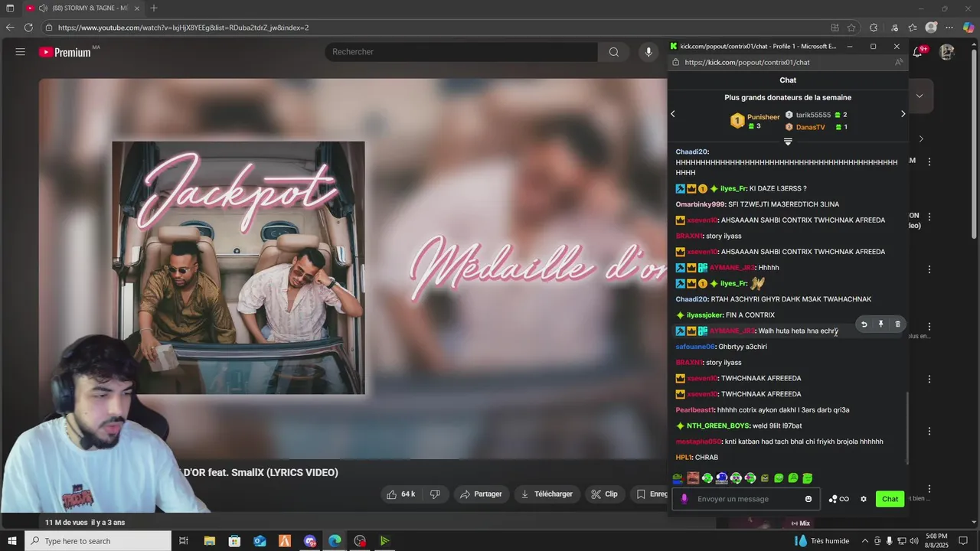Open Edge settings and more menu
Viewport: 980px width, 551px height.
point(950,28)
